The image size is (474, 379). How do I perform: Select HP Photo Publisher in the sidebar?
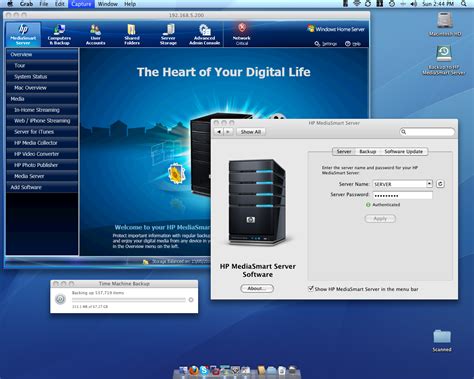pyautogui.click(x=42, y=165)
